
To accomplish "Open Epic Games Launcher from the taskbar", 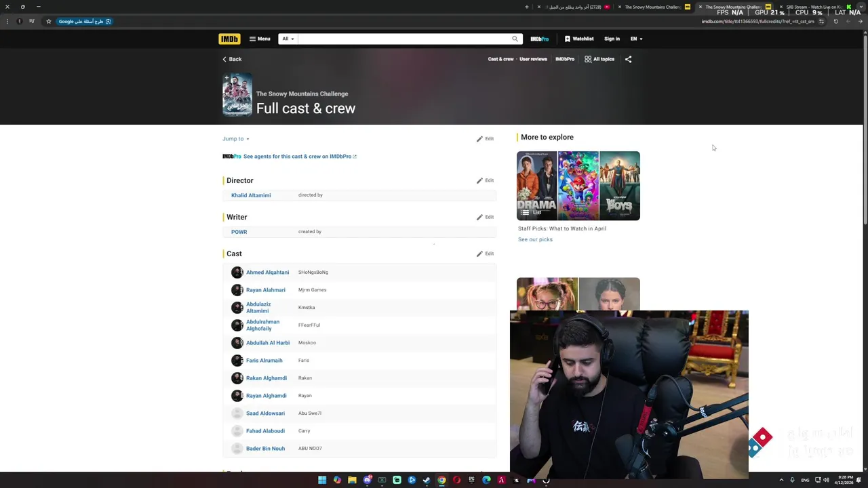I will (471, 481).
